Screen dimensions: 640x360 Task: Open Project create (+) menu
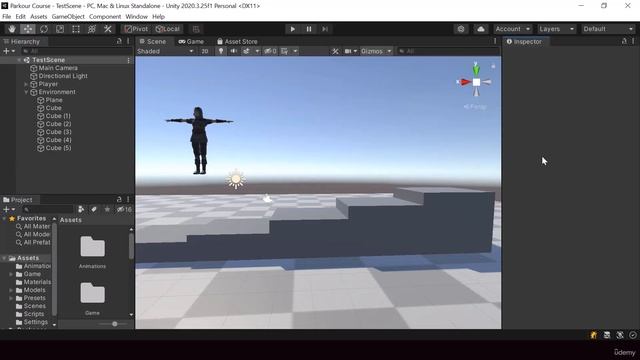click(9, 209)
